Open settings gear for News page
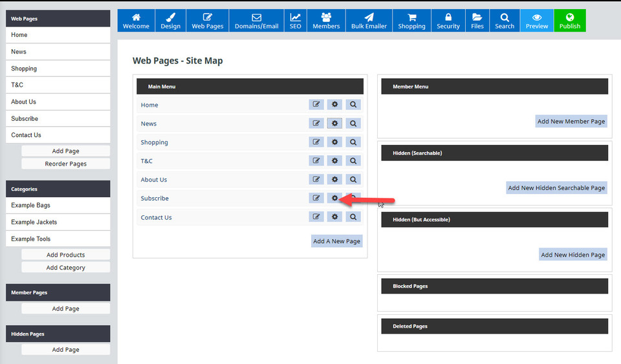This screenshot has width=621, height=364. [334, 123]
